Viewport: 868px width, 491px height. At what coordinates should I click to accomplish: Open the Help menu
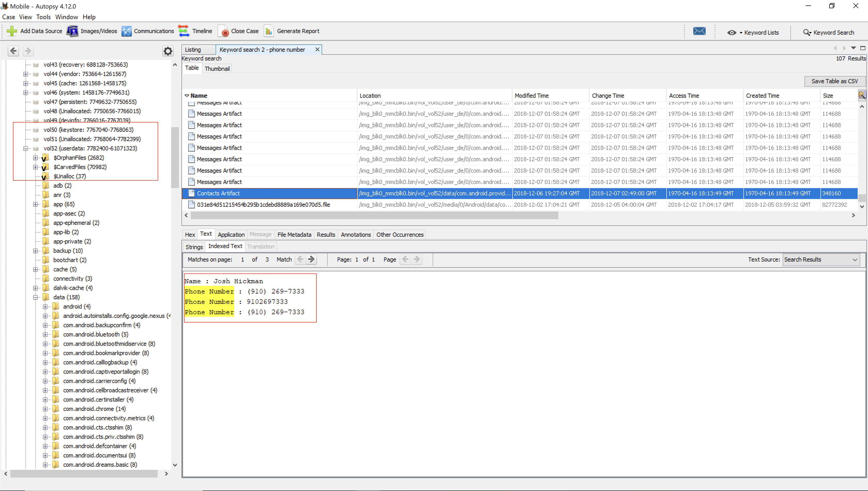[x=89, y=17]
